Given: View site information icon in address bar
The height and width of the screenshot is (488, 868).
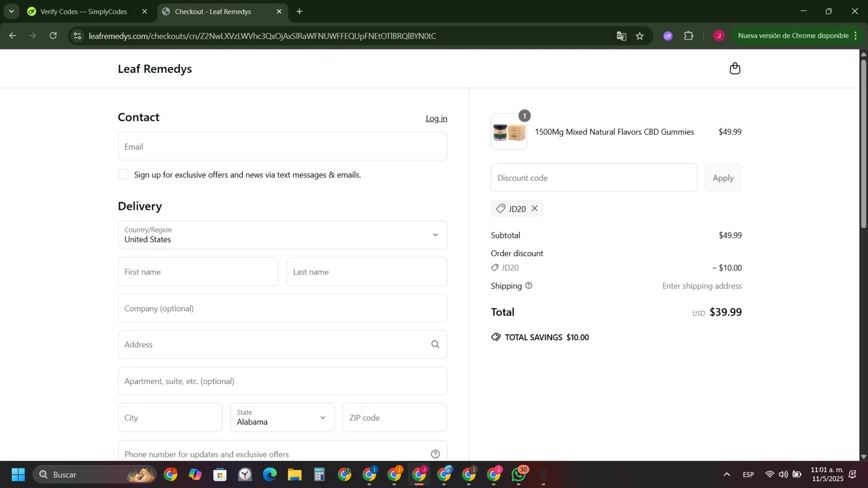Looking at the screenshot, I should [x=77, y=36].
